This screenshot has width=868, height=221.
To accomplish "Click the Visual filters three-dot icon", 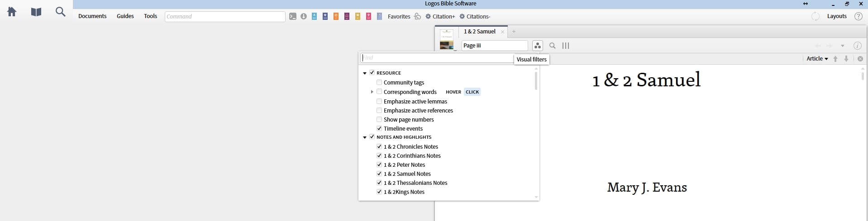I will [x=537, y=46].
